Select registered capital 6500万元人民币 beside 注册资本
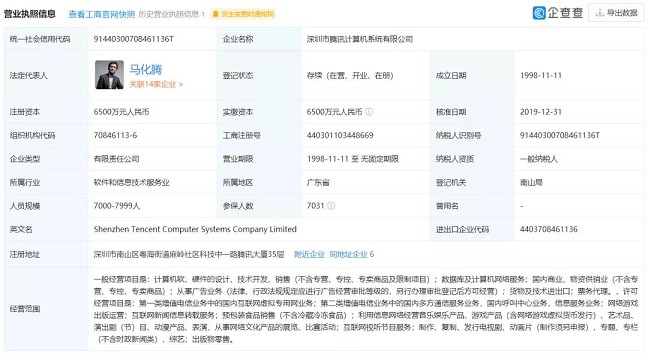 coord(122,112)
